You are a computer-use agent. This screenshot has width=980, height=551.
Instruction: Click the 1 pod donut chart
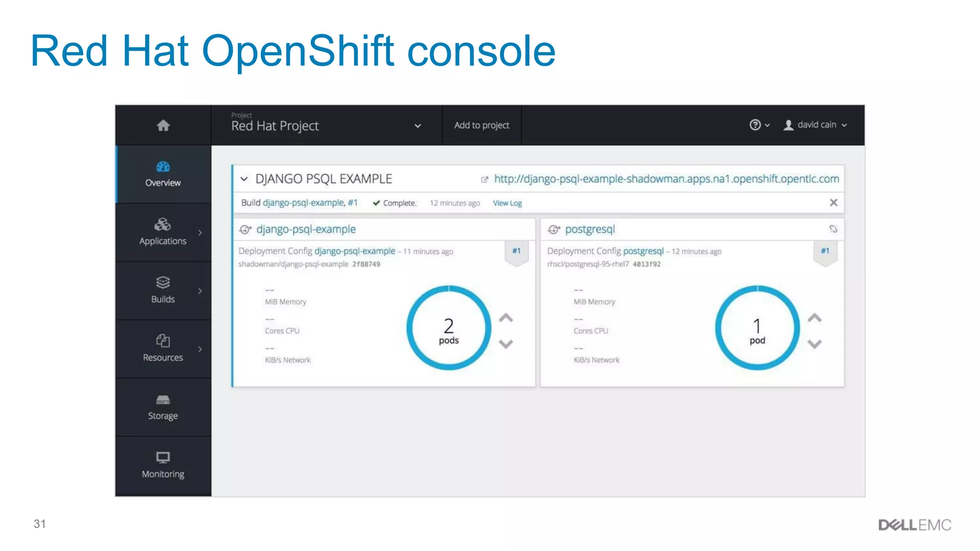pos(757,328)
